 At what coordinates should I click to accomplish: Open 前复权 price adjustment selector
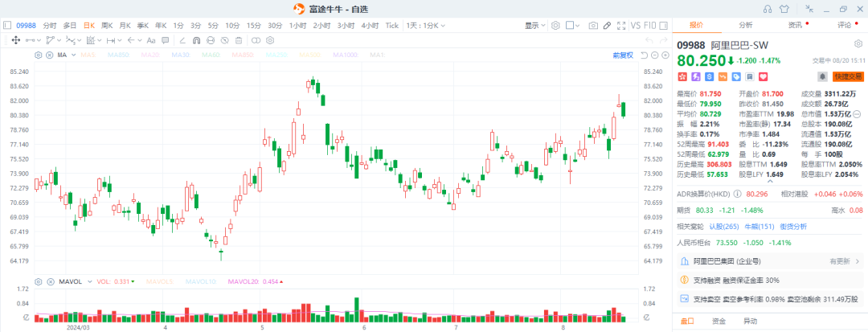click(x=623, y=55)
